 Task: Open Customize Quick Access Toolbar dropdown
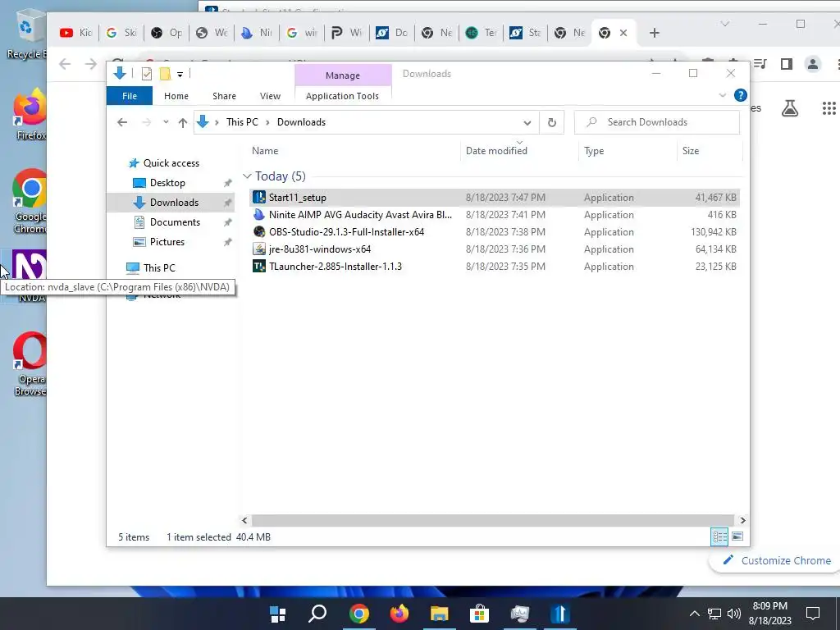(x=180, y=75)
